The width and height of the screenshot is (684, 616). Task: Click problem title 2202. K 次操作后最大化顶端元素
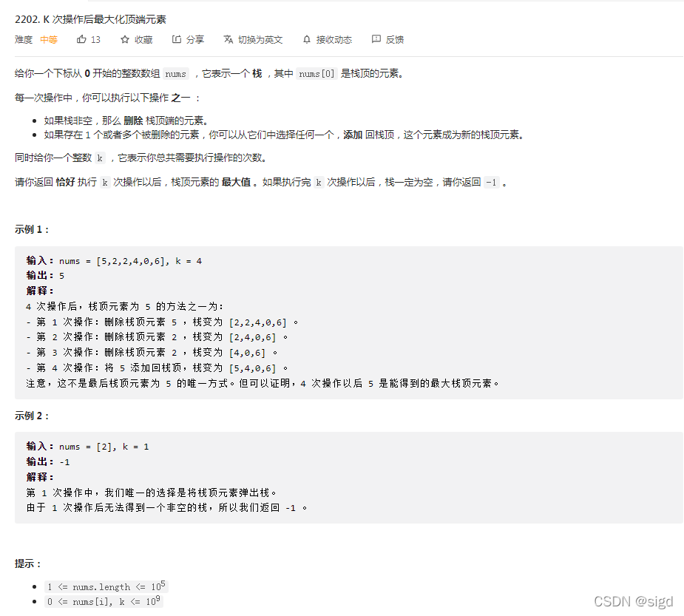point(90,19)
